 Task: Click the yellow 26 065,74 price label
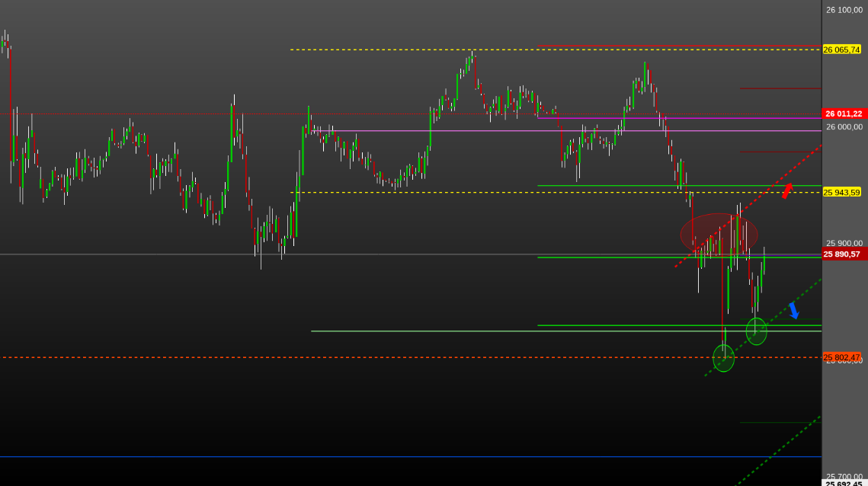click(841, 50)
